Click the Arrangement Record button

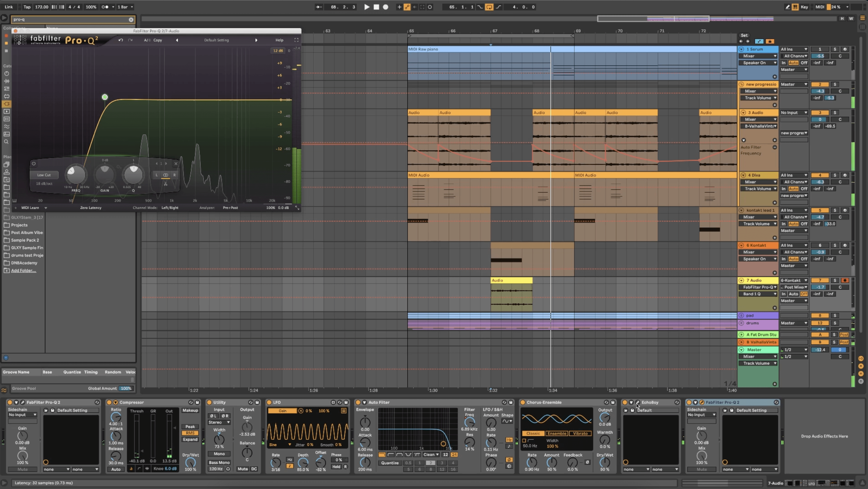[386, 7]
